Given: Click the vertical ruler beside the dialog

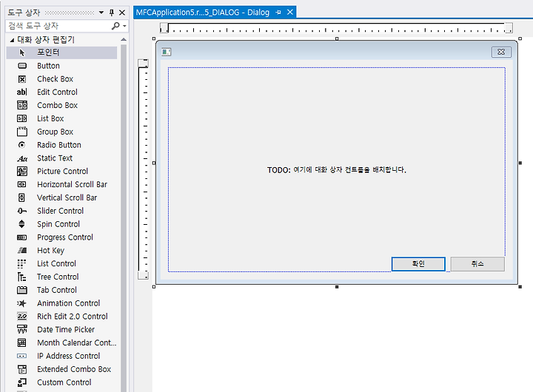Looking at the screenshot, I should coord(143,169).
